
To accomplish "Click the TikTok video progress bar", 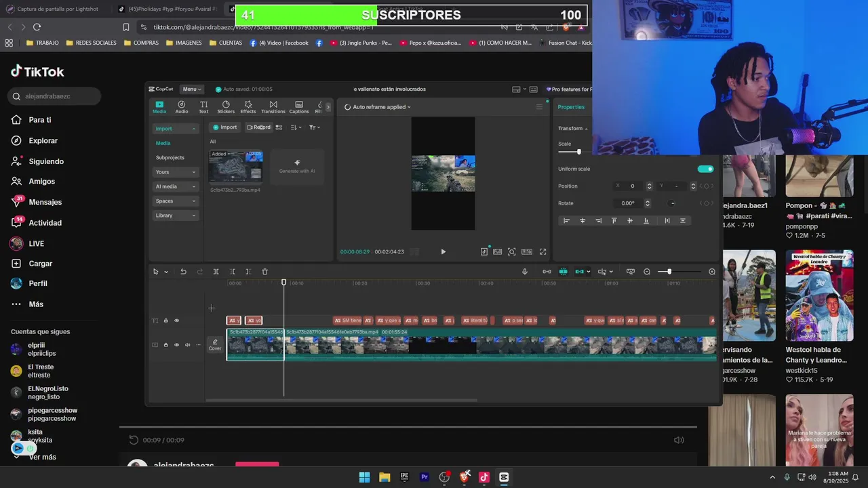I will [408, 427].
